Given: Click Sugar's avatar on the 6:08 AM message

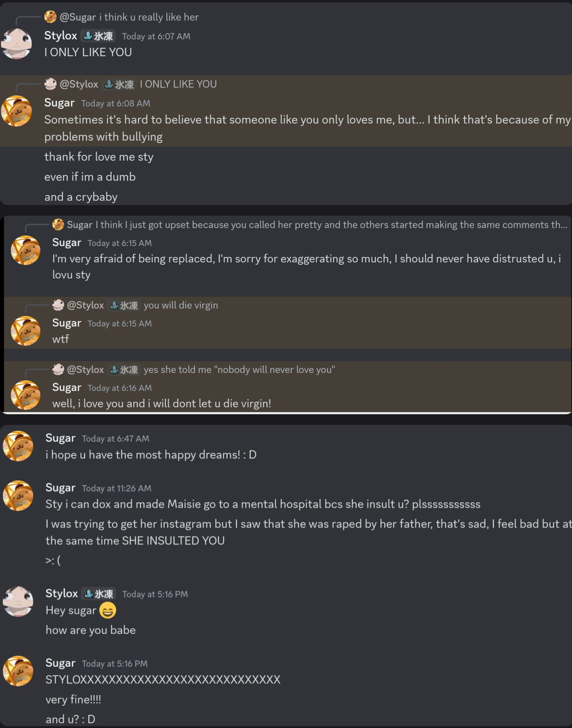Looking at the screenshot, I should tap(17, 111).
